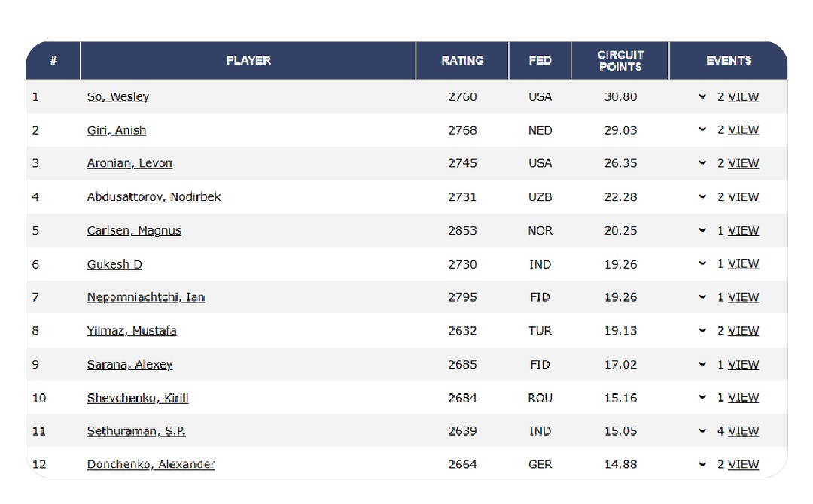Open Shevchenko, Kirill player page
The image size is (813, 504).
click(138, 398)
